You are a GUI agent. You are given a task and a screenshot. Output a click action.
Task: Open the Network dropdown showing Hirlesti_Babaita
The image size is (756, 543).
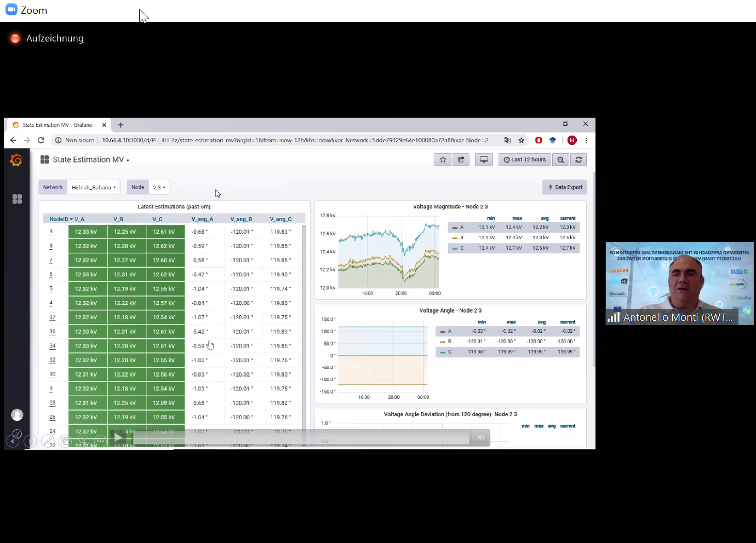pos(94,187)
